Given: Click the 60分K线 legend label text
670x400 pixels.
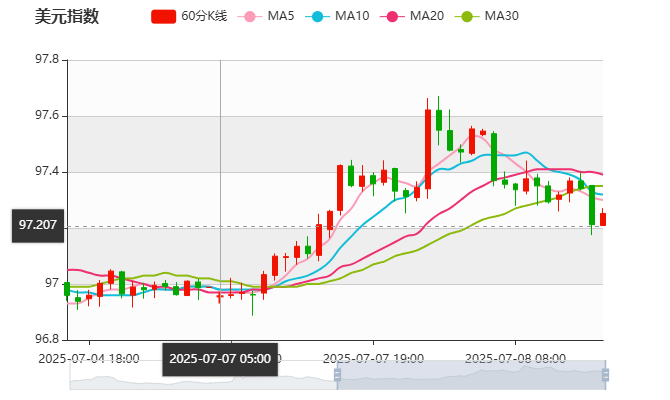Looking at the screenshot, I should pyautogui.click(x=205, y=17).
